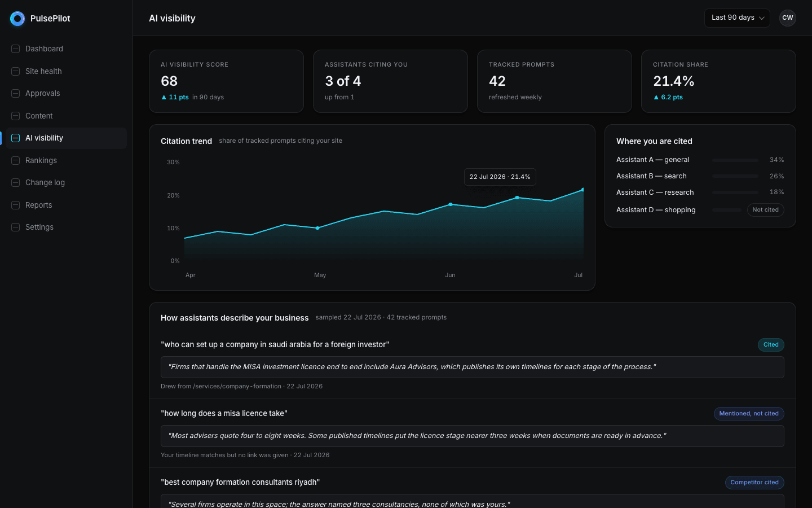Click 'Assistant C — research' row label

point(655,192)
